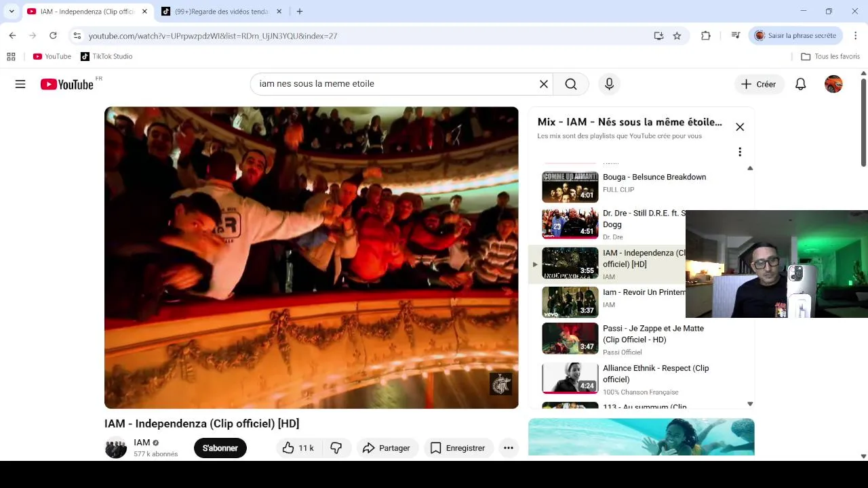Pause the video by clicking the player
The height and width of the screenshot is (488, 868).
point(311,258)
